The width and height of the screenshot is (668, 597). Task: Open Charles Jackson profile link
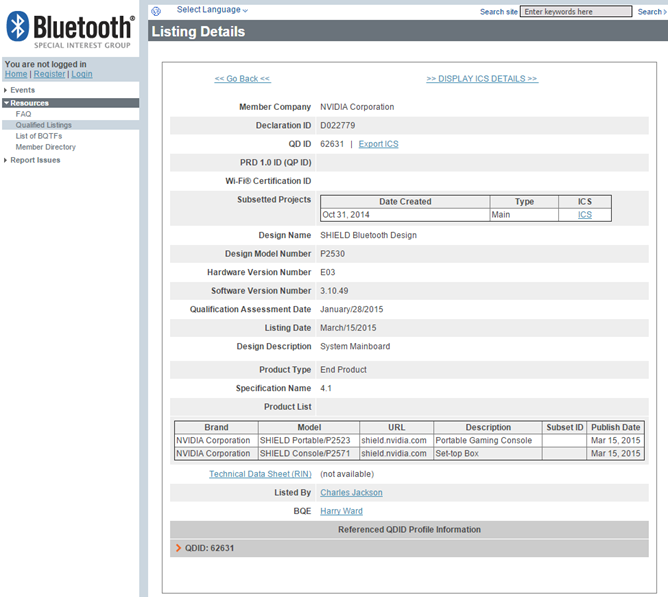point(351,493)
